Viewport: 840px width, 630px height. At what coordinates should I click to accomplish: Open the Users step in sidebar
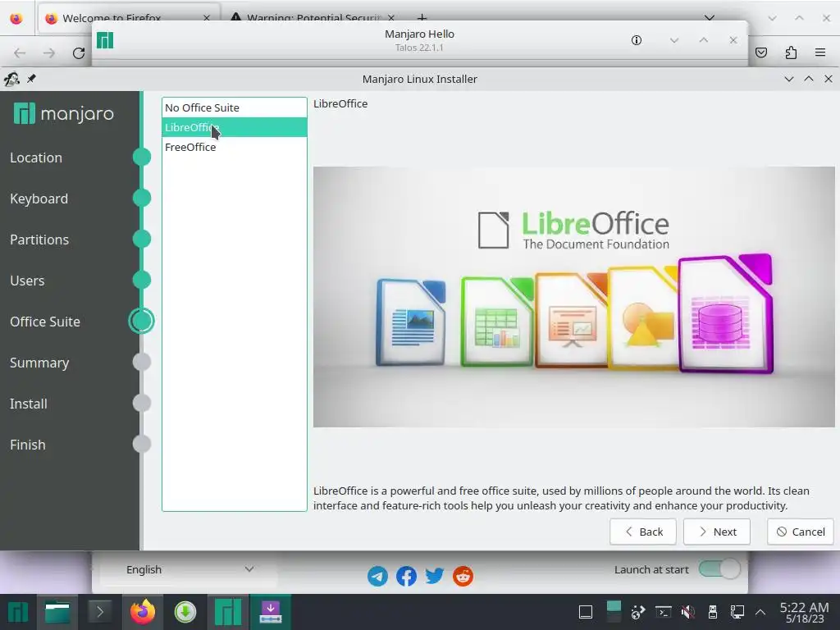point(27,281)
